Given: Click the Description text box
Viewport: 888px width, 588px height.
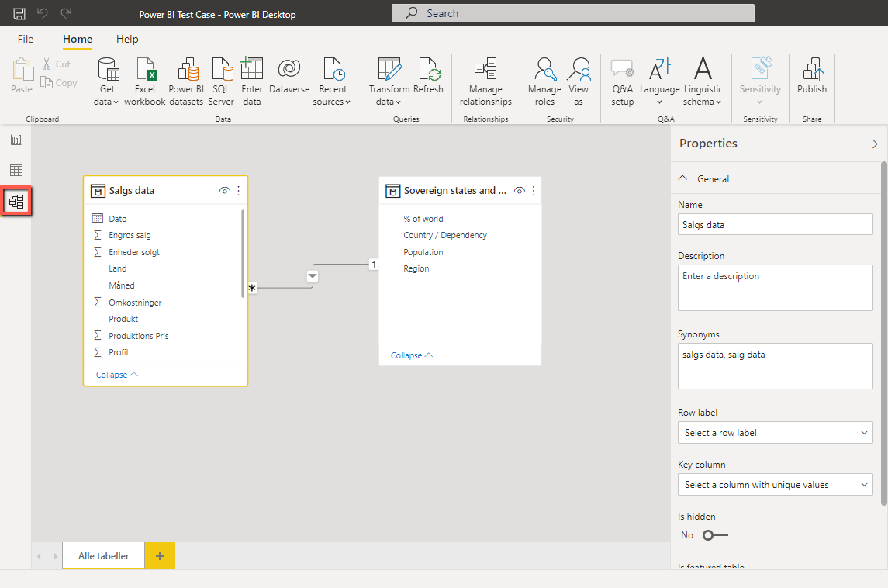Looking at the screenshot, I should pos(775,288).
